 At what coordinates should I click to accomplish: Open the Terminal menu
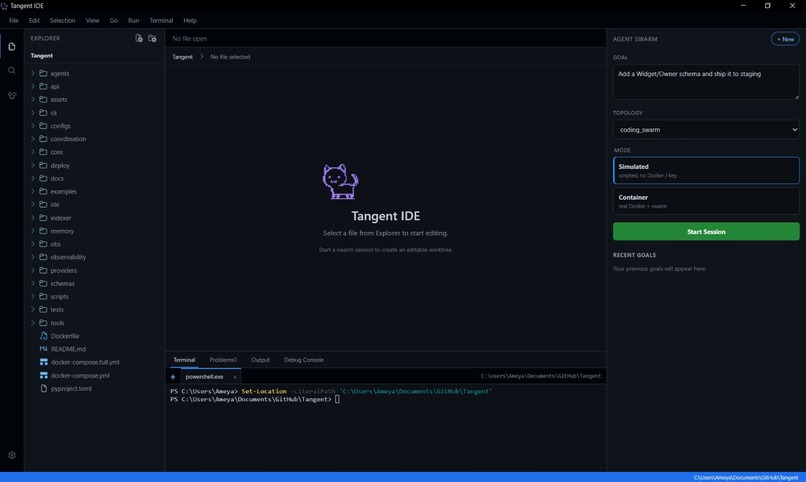point(161,21)
